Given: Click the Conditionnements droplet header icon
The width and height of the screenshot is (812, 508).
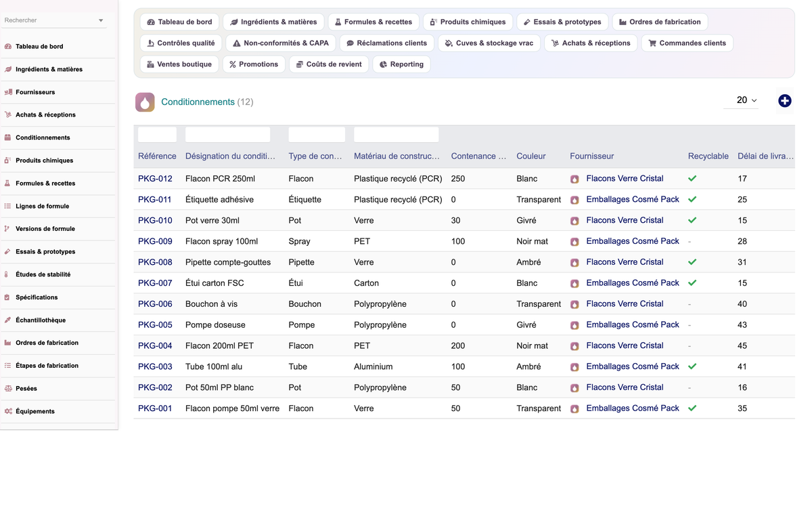Looking at the screenshot, I should [145, 102].
